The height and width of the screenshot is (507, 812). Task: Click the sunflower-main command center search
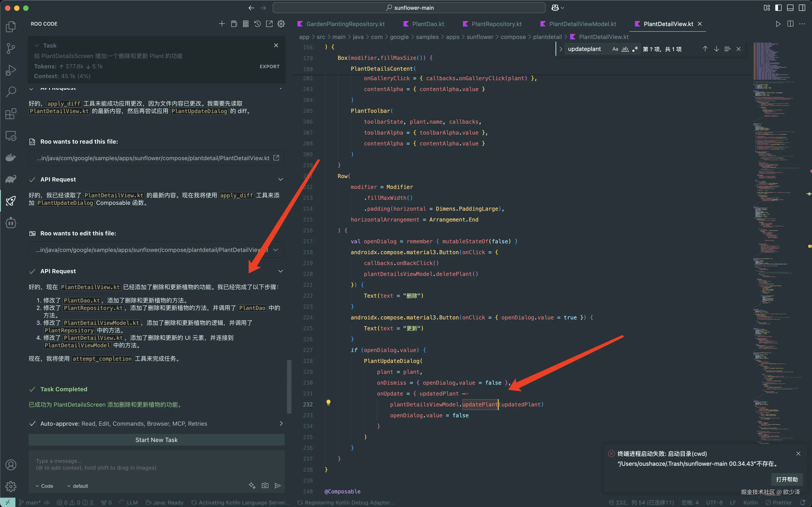[409, 8]
